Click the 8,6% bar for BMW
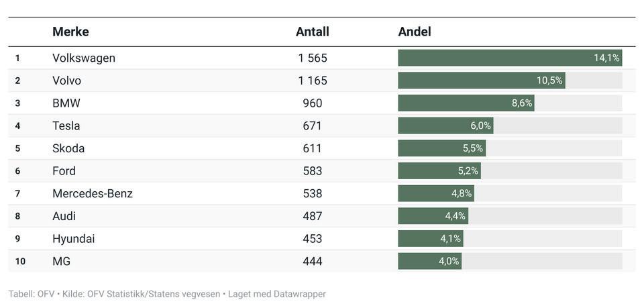Screen dimensions: 644x308 click(466, 103)
